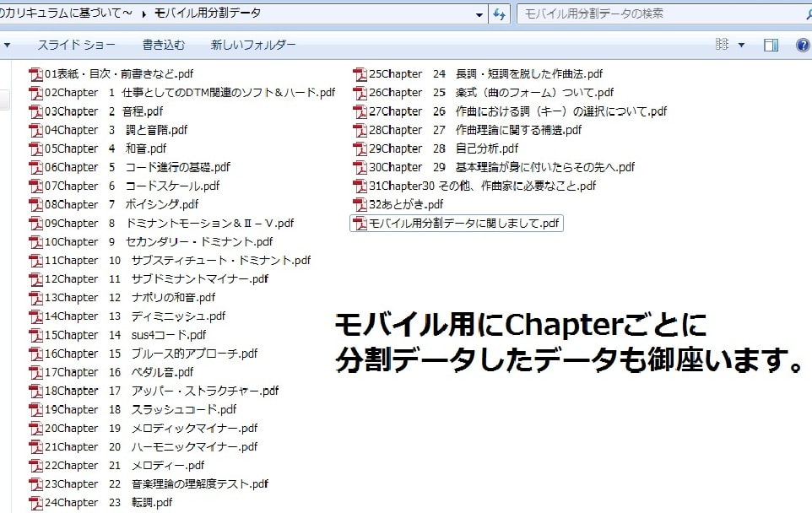Select 09Chapter 8 ドミナントモーション＆Ⅱ－Ⅴ.pdf

[x=161, y=224]
